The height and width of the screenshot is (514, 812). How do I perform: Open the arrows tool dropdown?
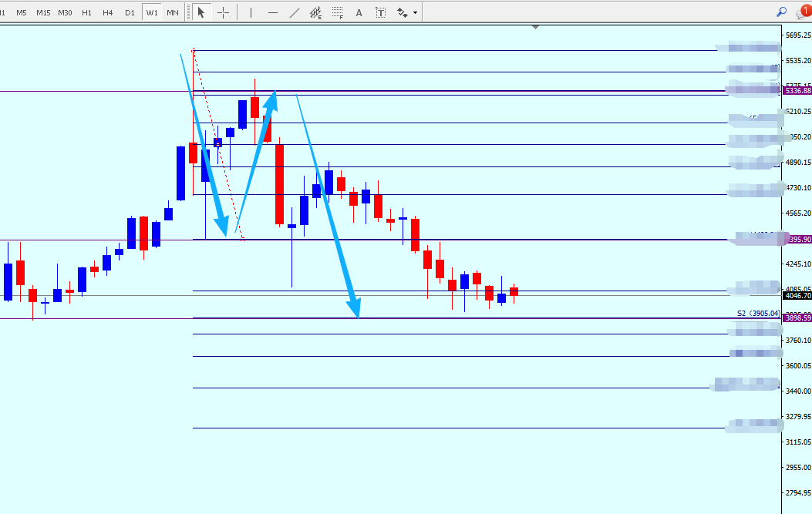coord(416,12)
